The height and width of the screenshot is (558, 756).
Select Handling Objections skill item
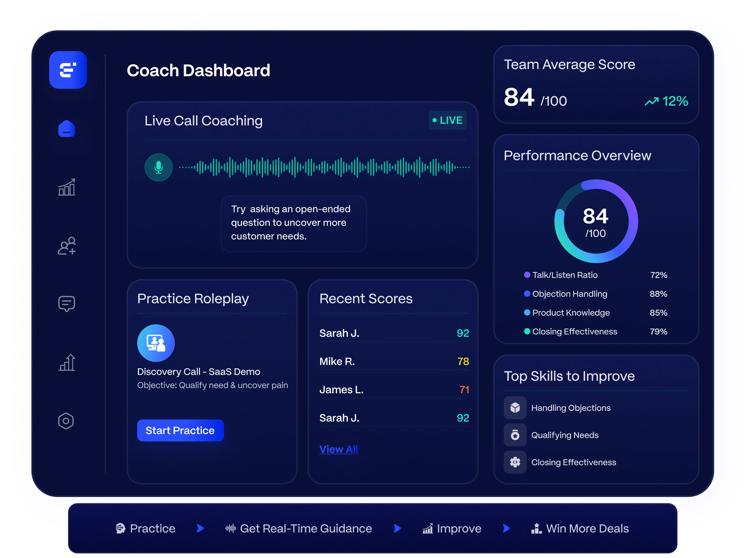[557, 408]
